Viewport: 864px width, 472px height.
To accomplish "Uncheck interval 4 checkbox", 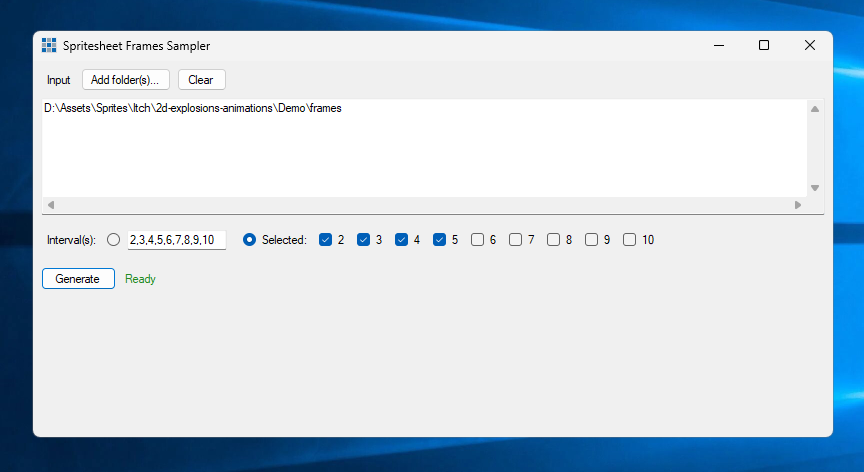I will tap(401, 240).
